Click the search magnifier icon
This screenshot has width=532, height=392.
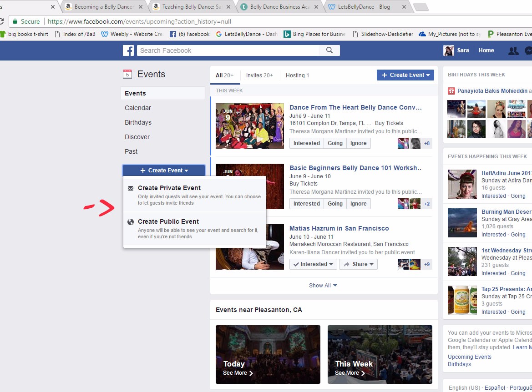tap(329, 50)
